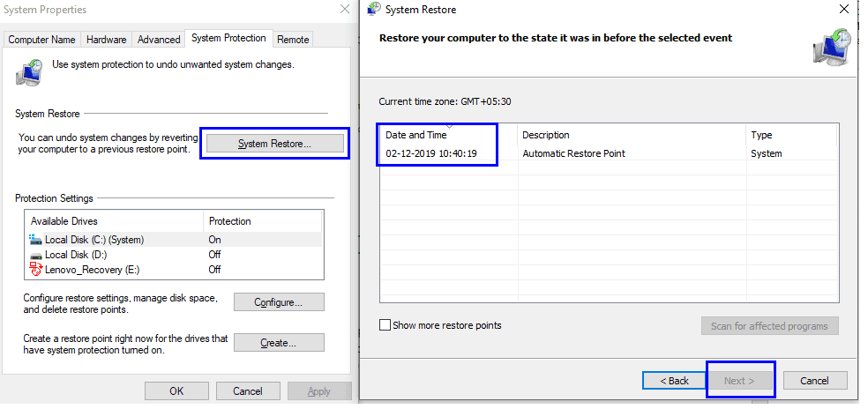Screen dimensions: 868x409
Task: Sort by Date and Time column
Action: (416, 135)
